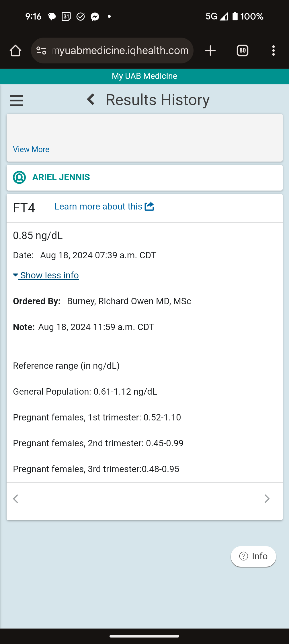
Task: Tap the calendar notification icon in status bar
Action: [x=66, y=17]
